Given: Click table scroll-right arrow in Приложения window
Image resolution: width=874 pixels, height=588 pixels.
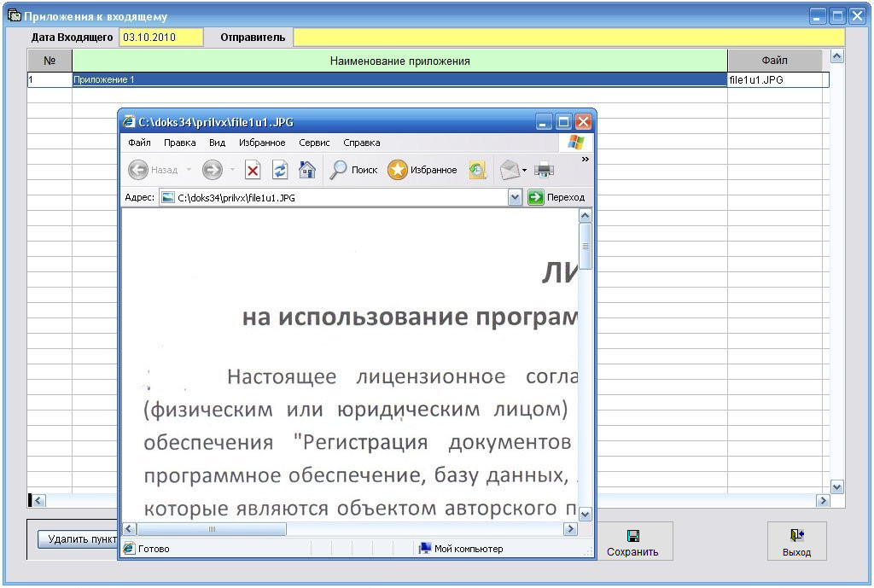Looking at the screenshot, I should [x=823, y=500].
